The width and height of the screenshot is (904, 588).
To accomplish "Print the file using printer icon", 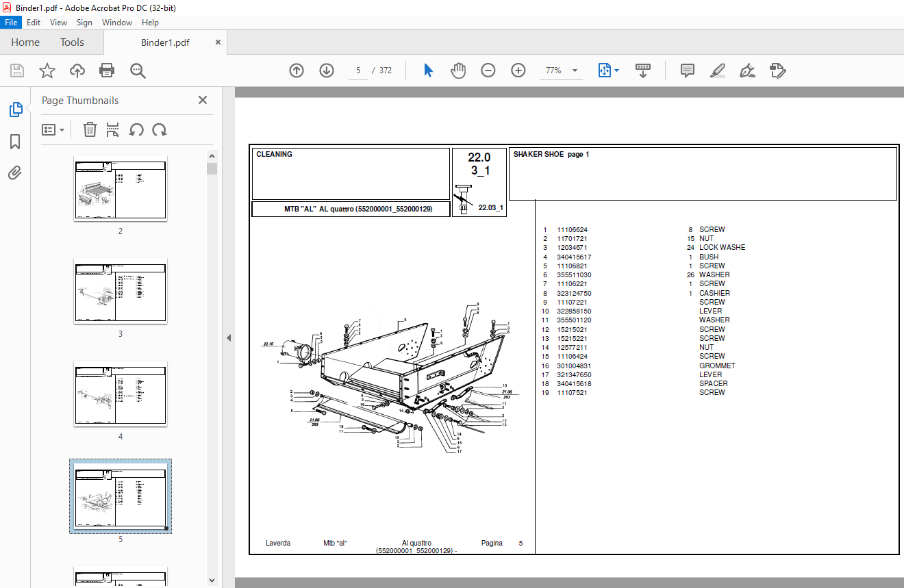I will (107, 71).
